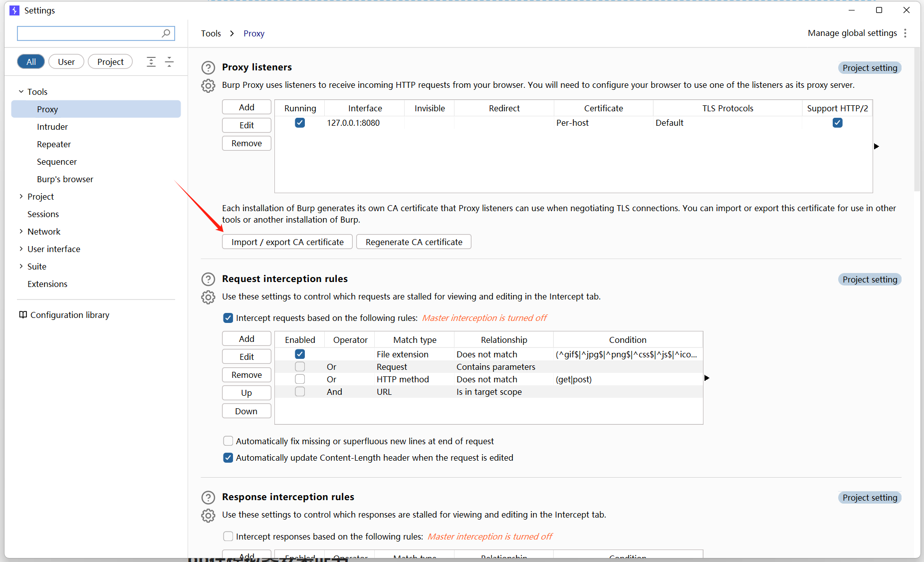This screenshot has height=562, width=924.
Task: Open help for Response interception rules
Action: (x=208, y=497)
